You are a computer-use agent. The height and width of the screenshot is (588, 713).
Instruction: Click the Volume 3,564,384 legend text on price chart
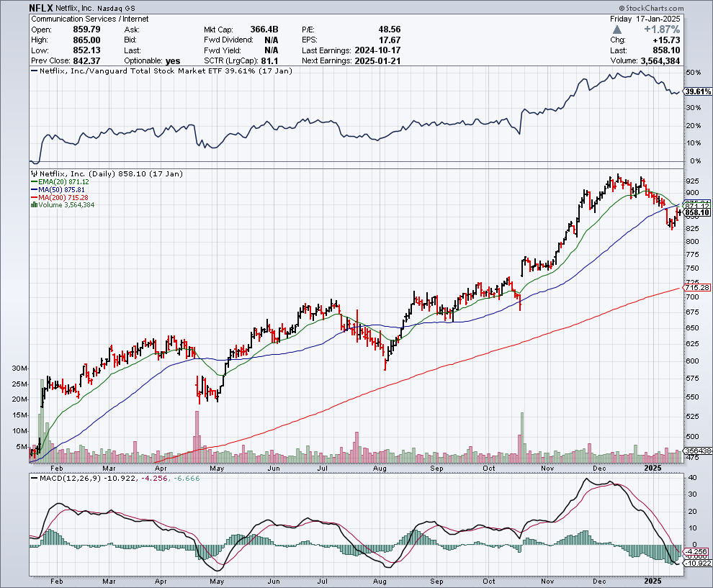(66, 205)
